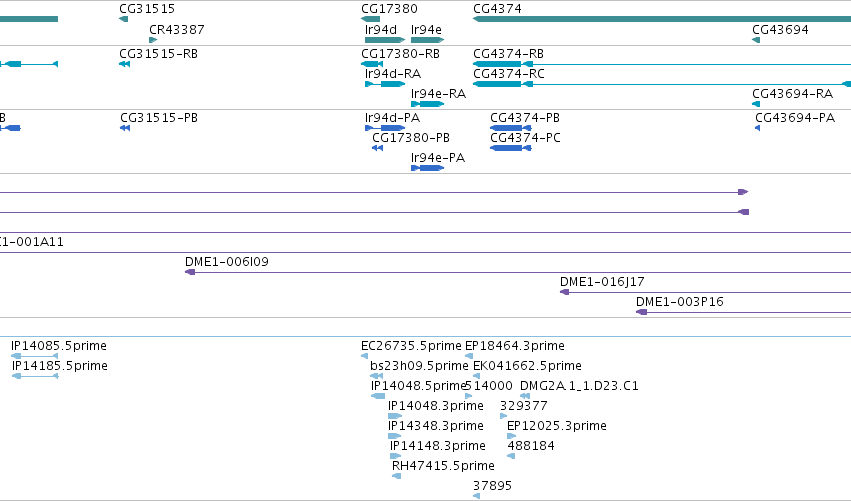Click the CG17380 gene label
851x501 pixels.
[389, 9]
